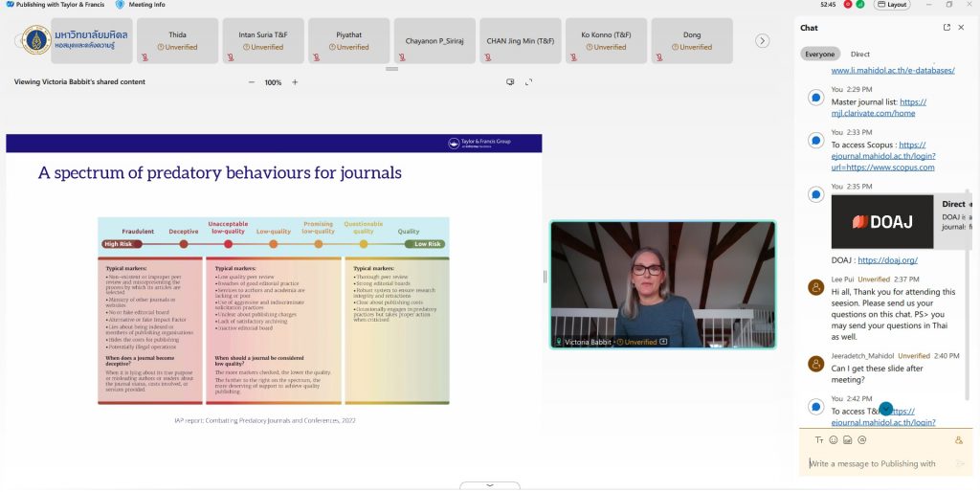Open Meeting Info at top
Viewport: 980px width, 492px height.
142,5
